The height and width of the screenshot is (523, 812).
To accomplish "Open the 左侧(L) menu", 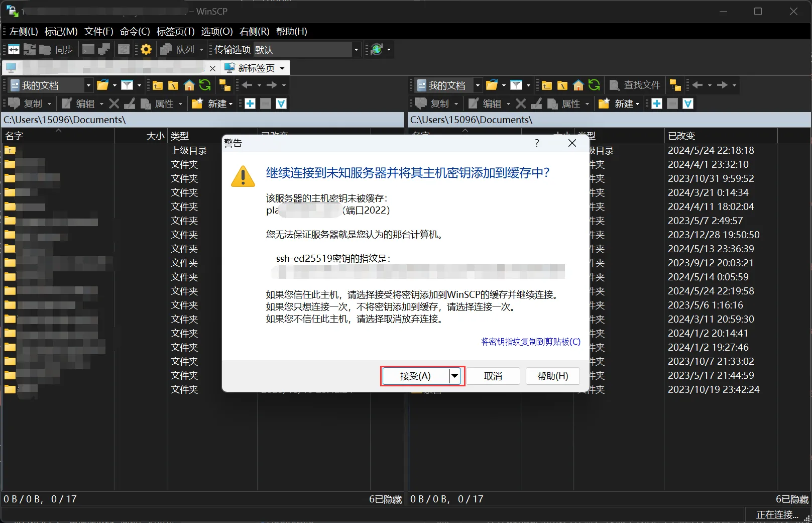I will [x=24, y=31].
